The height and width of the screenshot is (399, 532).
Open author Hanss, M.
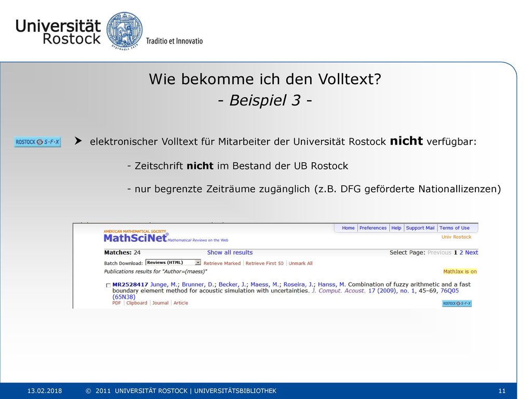331,285
